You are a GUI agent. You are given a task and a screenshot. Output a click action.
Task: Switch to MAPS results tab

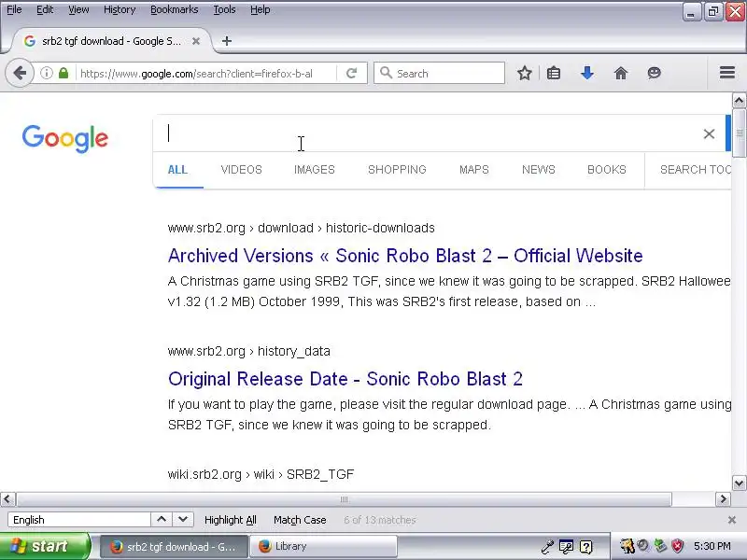point(474,170)
